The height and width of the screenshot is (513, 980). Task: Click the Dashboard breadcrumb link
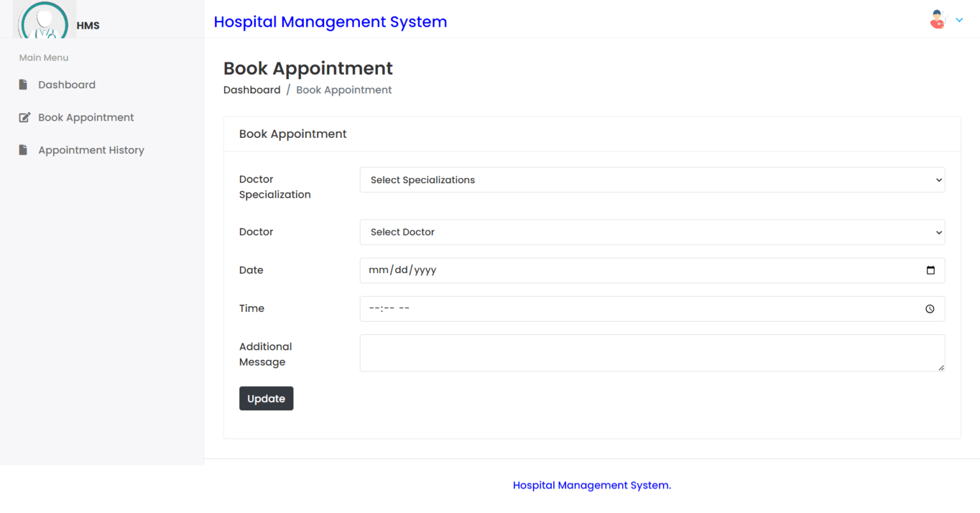click(251, 89)
